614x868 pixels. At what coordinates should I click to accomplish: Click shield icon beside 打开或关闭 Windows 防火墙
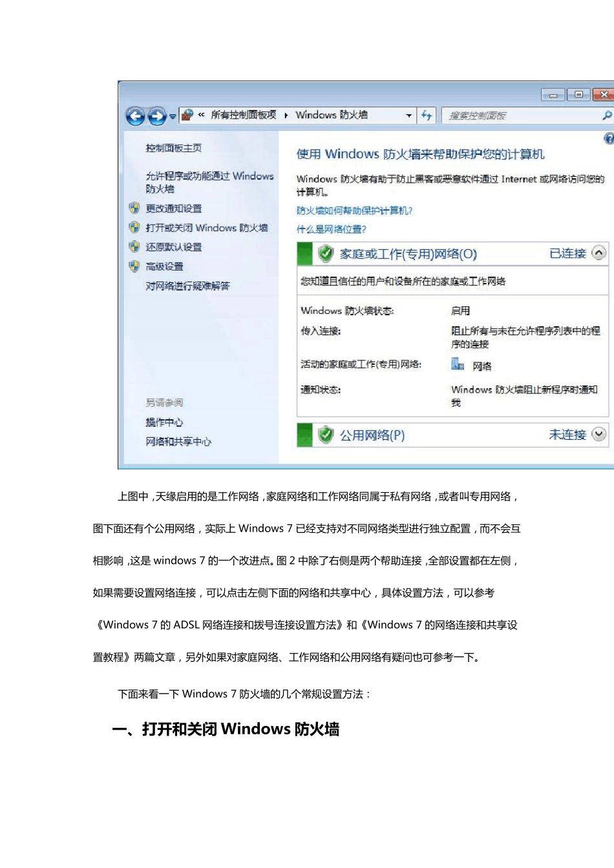[x=134, y=227]
